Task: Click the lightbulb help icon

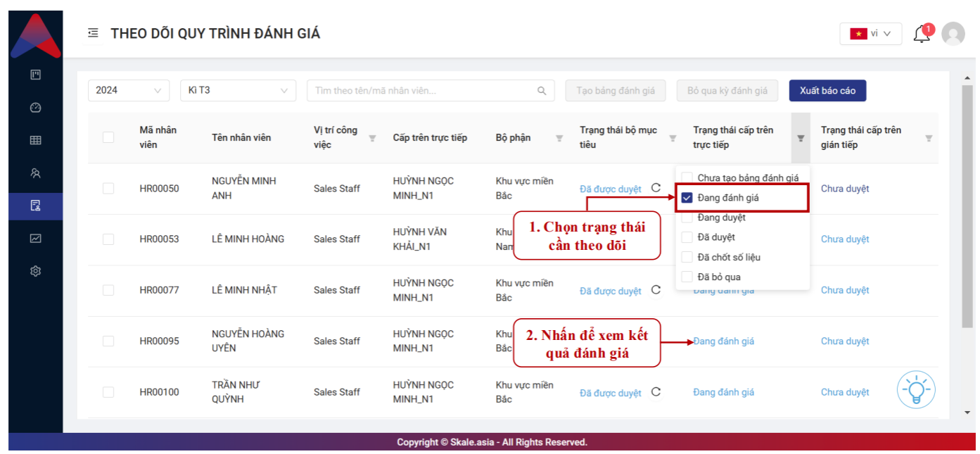Action: 915,389
